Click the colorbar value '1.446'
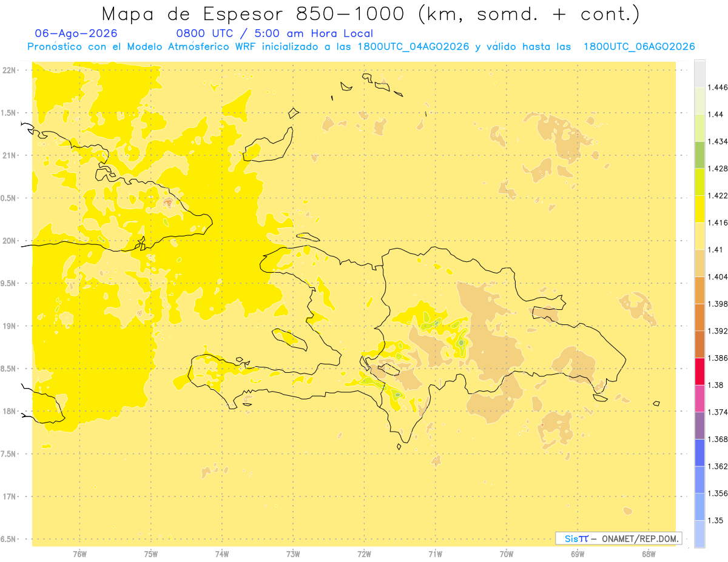Screen dimensions: 728x562 pos(719,87)
